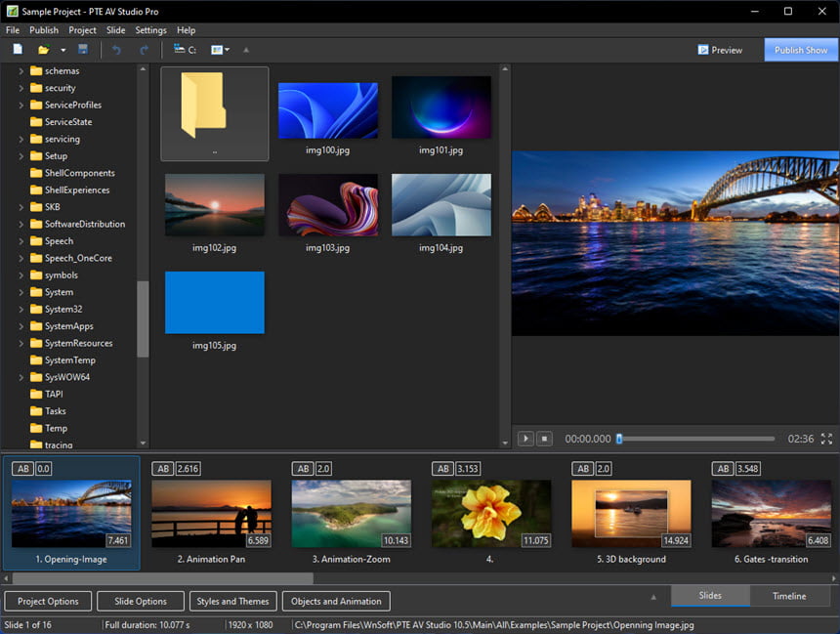This screenshot has height=634, width=840.
Task: Open the Settings menu
Action: click(x=150, y=30)
